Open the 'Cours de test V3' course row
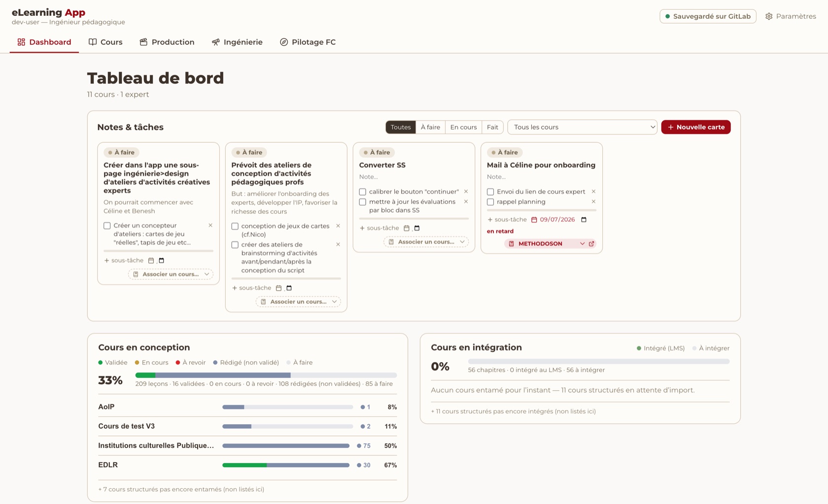This screenshot has width=828, height=504. 247,427
